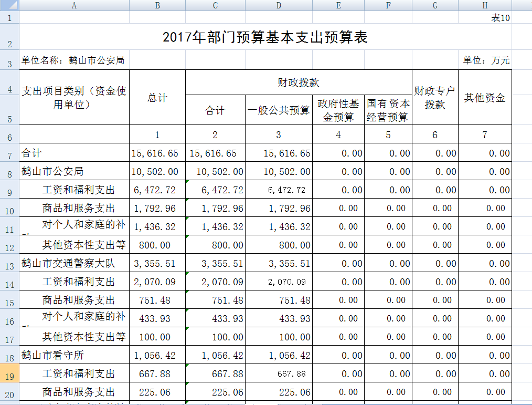Click the 一般公共预算 header cell
Viewport: 532px width, 405px height.
coord(278,110)
